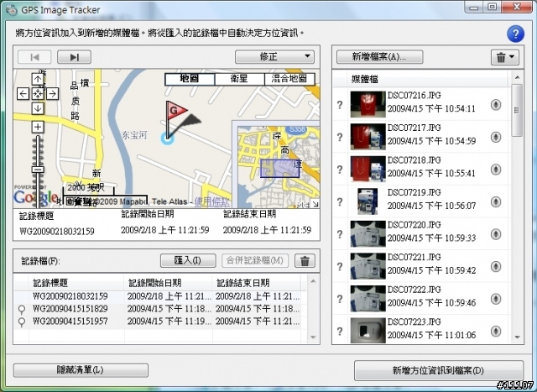Click the Google logo on map
This screenshot has height=392, width=537.
click(35, 197)
